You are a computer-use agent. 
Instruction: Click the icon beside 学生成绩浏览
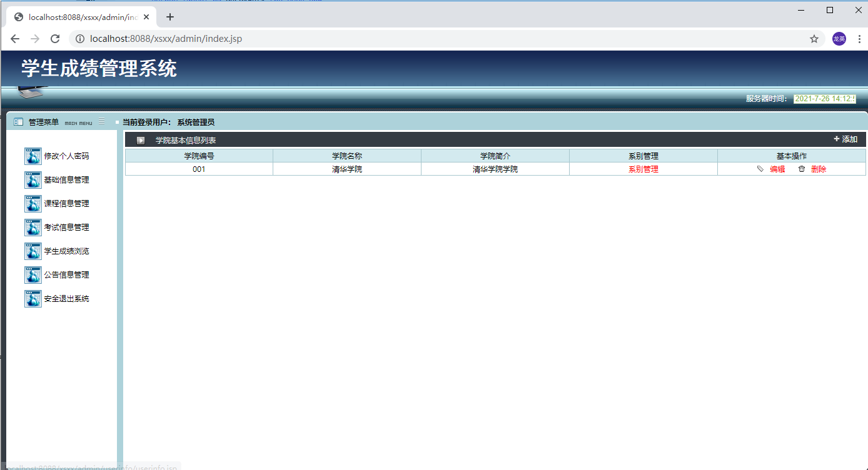tap(33, 251)
